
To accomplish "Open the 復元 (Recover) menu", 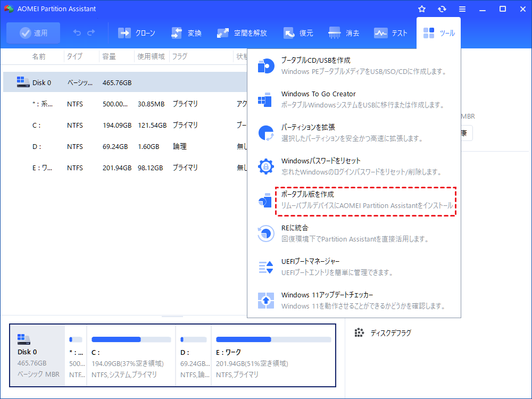I will click(x=298, y=33).
